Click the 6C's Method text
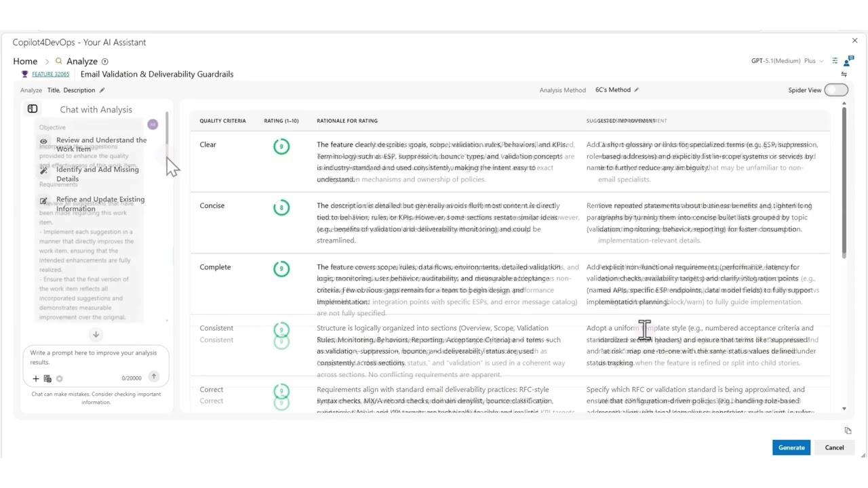This screenshot has width=868, height=488. tap(613, 89)
